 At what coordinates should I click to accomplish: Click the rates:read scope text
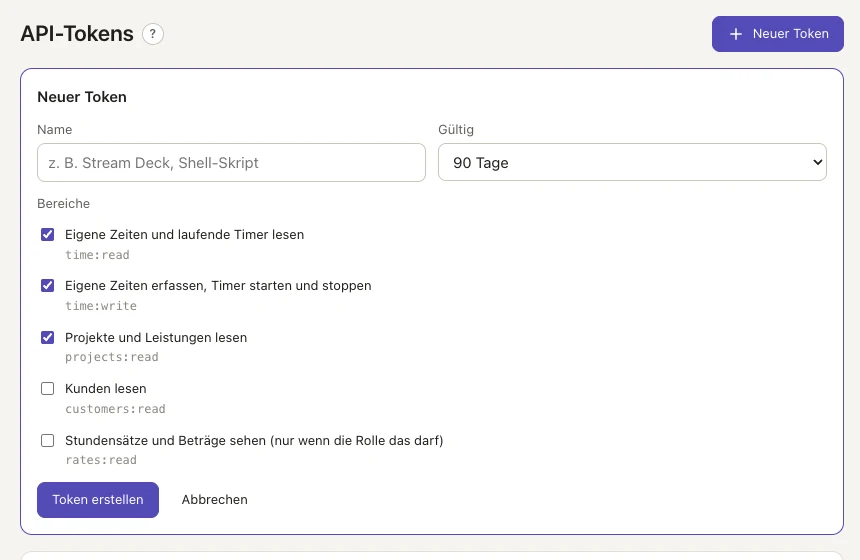point(101,460)
